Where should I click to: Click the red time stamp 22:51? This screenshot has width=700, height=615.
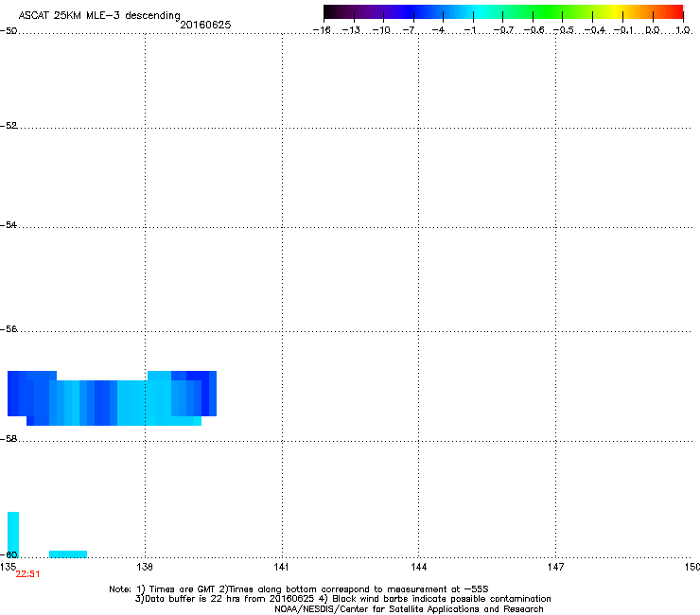coord(27,574)
